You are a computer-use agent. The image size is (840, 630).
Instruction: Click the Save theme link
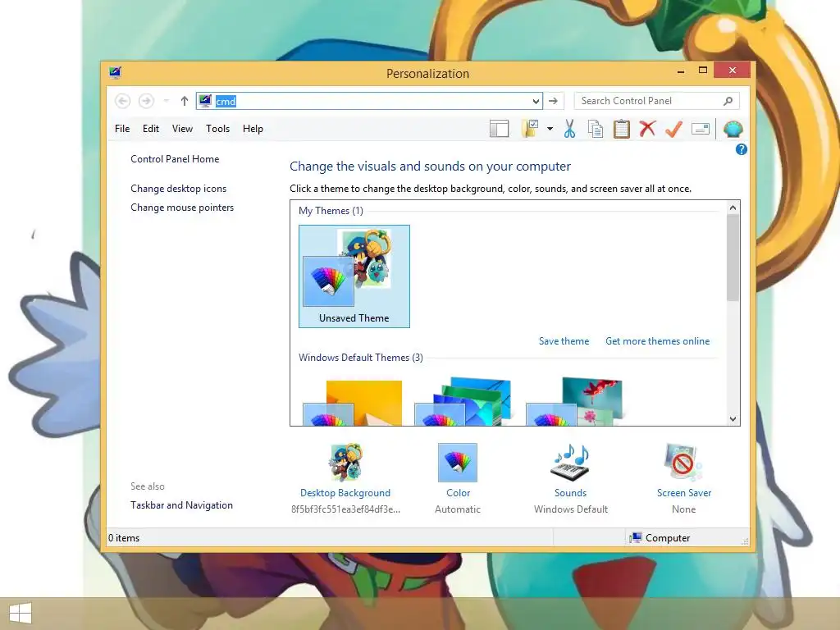pos(564,341)
